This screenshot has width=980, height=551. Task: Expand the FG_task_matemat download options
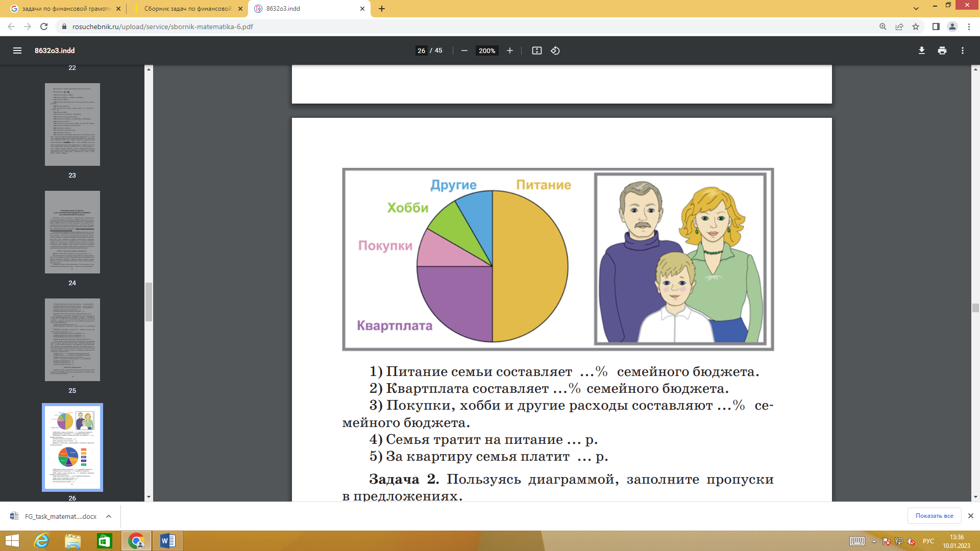[109, 516]
